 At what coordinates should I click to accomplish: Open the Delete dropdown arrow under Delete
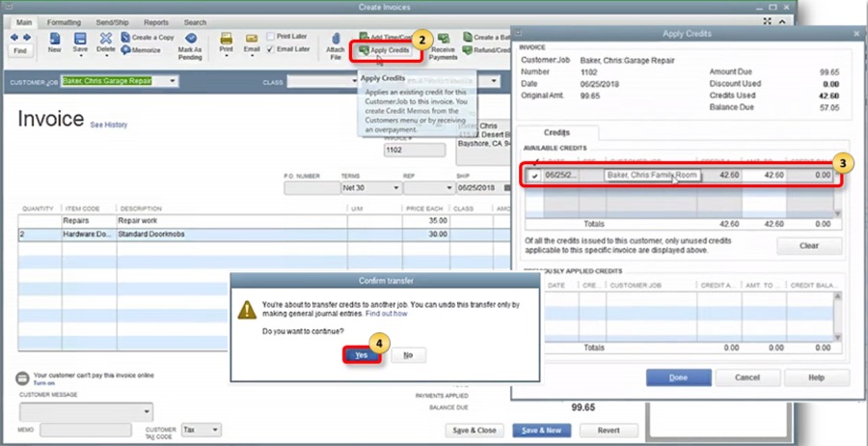click(x=106, y=56)
